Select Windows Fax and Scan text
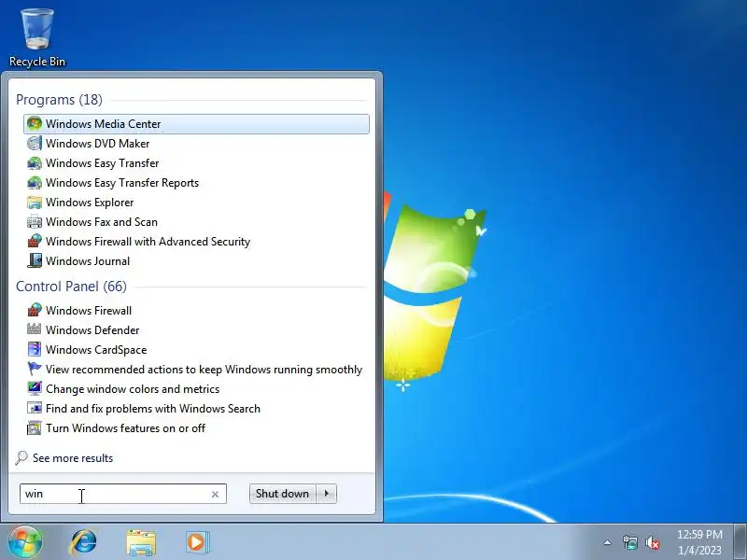The image size is (747, 560). click(102, 222)
